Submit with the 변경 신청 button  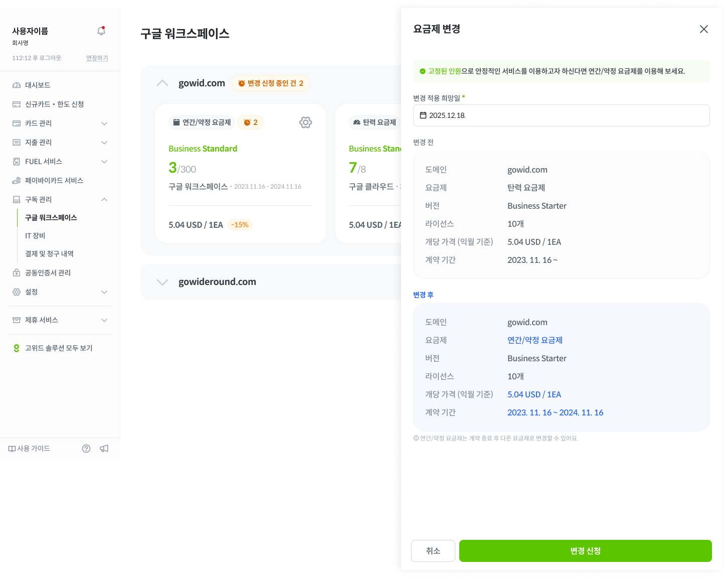[x=586, y=551]
